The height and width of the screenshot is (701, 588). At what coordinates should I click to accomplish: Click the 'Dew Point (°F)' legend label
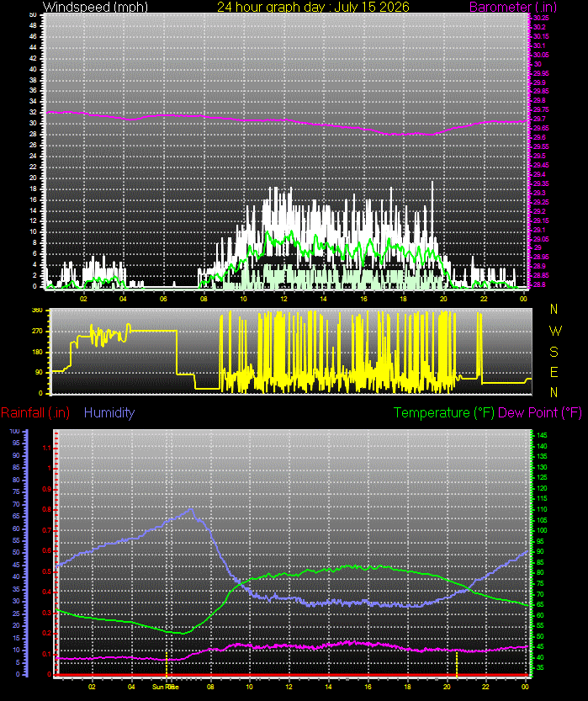(x=540, y=412)
